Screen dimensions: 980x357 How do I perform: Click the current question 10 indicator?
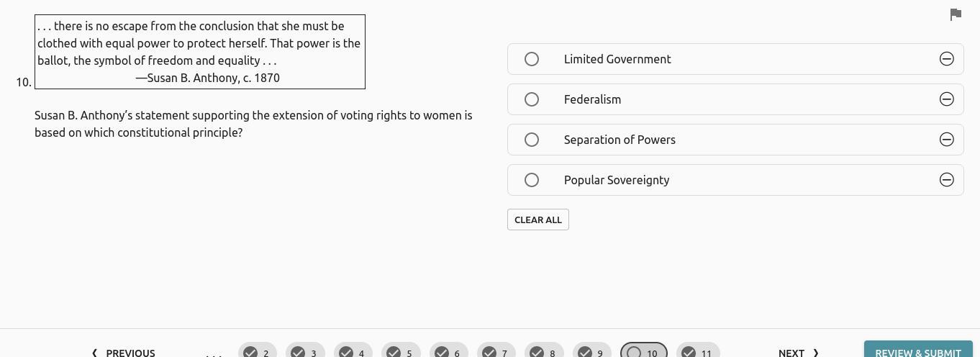643,352
